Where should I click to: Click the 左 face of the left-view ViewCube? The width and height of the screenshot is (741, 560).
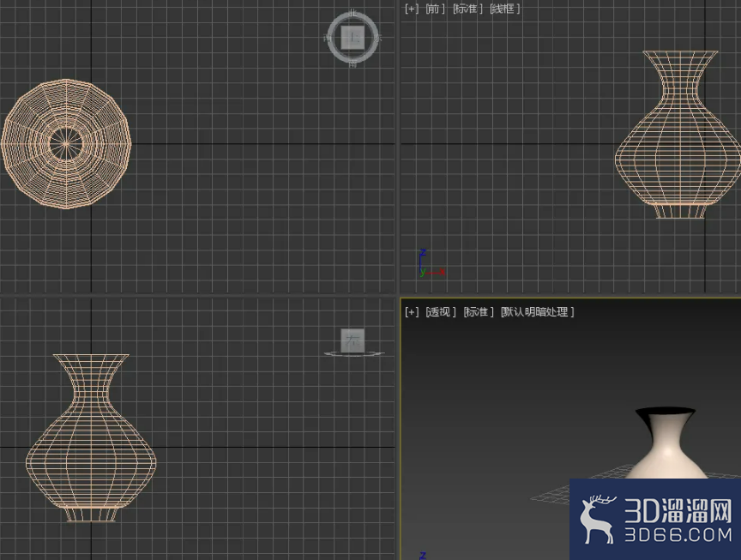pos(352,340)
